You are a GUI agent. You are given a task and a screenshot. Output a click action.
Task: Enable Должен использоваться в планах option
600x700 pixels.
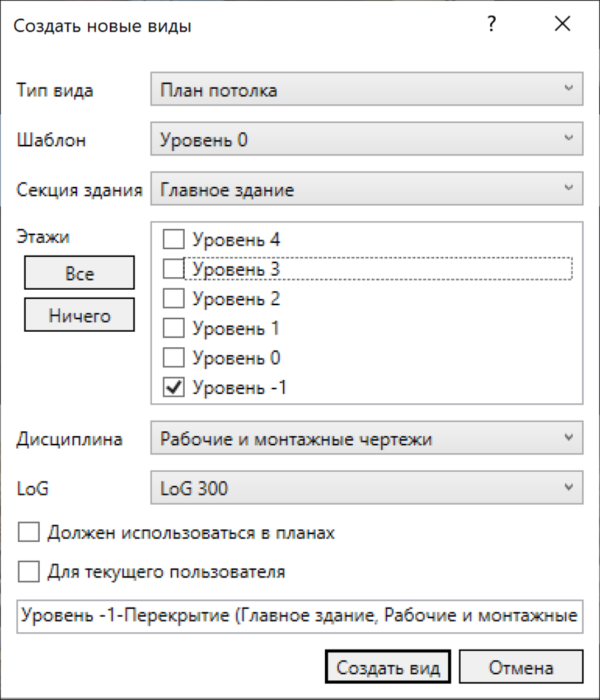[x=29, y=533]
